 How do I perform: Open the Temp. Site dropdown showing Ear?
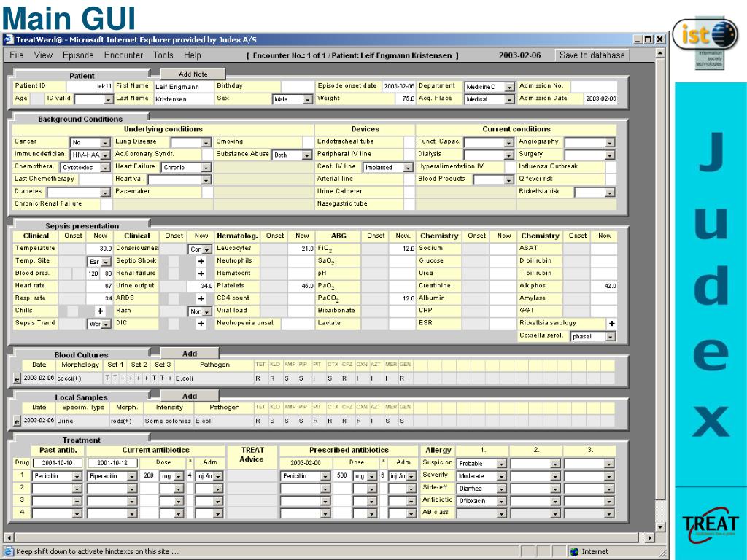point(99,262)
